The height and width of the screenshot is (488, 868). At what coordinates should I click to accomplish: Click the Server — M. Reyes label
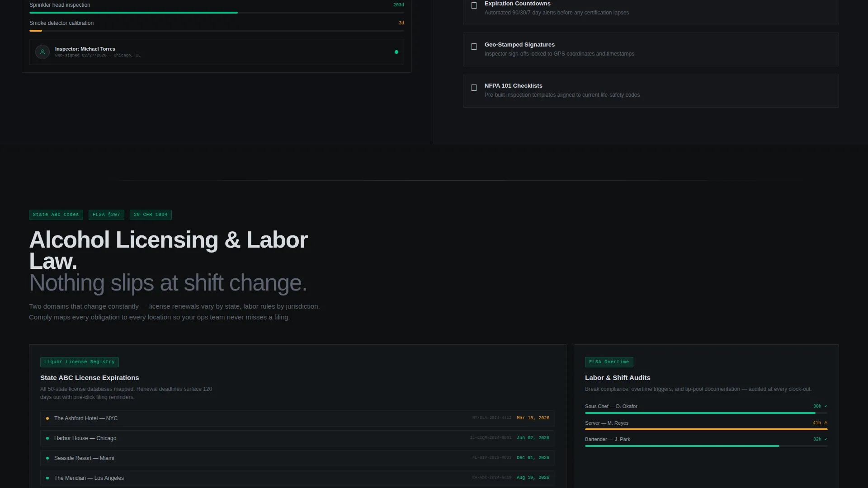(x=607, y=423)
